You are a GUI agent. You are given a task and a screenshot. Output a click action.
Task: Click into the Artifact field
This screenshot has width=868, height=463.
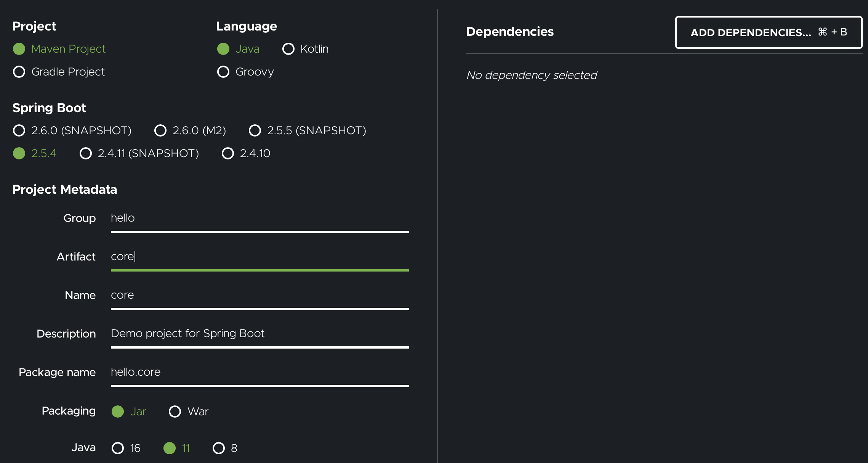(x=259, y=257)
